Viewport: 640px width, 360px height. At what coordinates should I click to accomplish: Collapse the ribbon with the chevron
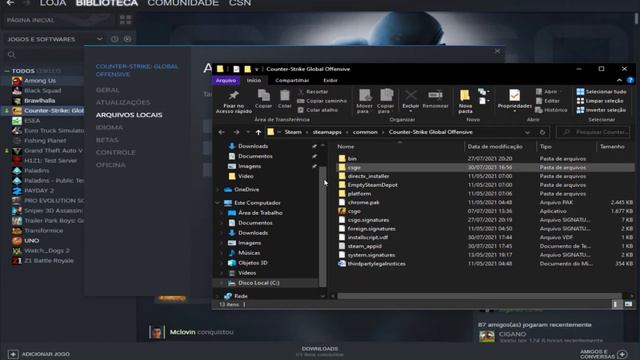(x=619, y=80)
